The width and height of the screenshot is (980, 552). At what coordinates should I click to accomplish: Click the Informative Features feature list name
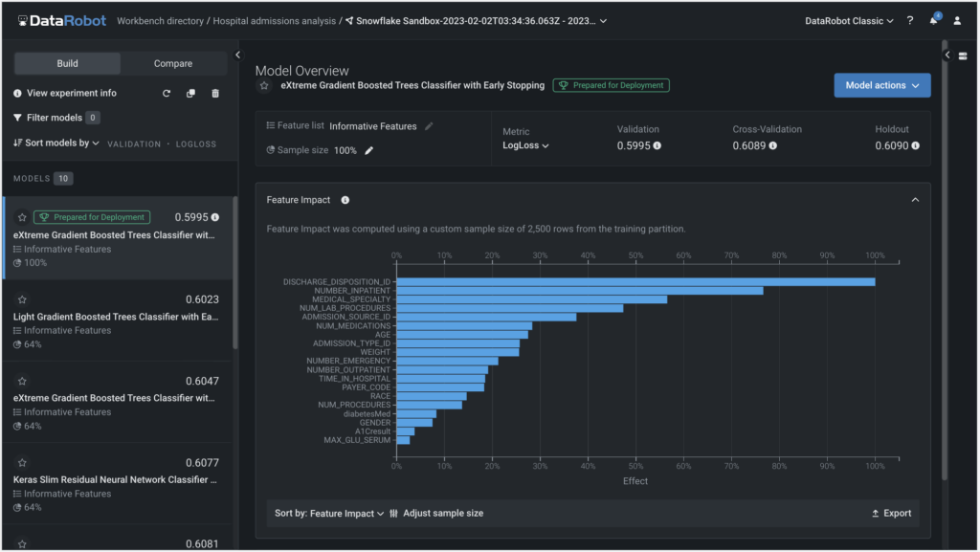tap(373, 126)
